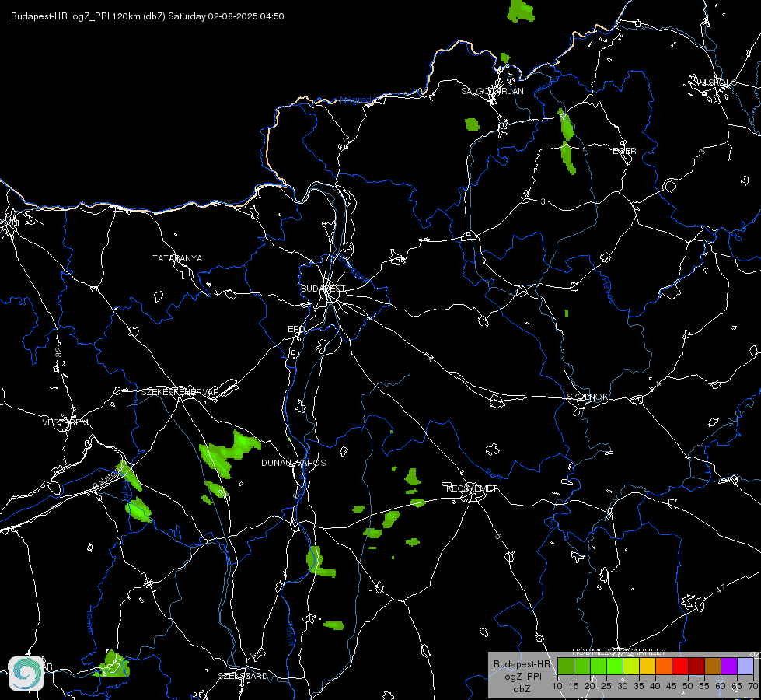Click the road number 47 label

721,590
